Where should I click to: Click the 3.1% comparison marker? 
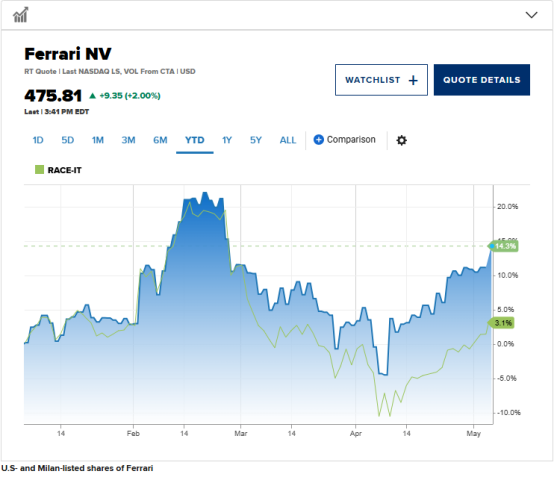pyautogui.click(x=501, y=323)
